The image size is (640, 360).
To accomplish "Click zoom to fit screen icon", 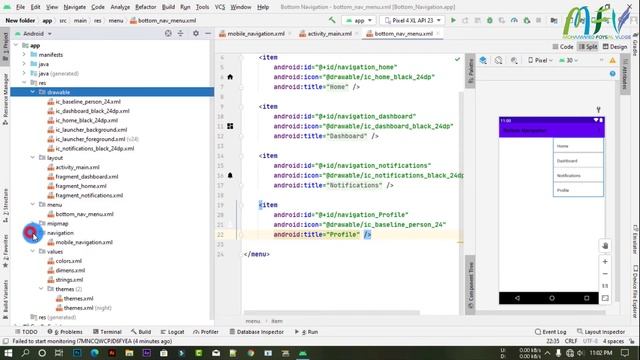I will coord(605,298).
